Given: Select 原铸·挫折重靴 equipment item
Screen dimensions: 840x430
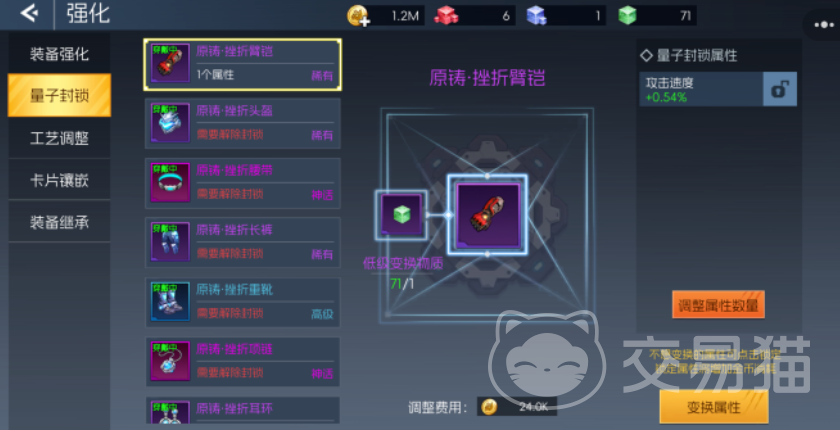Looking at the screenshot, I should point(243,302).
